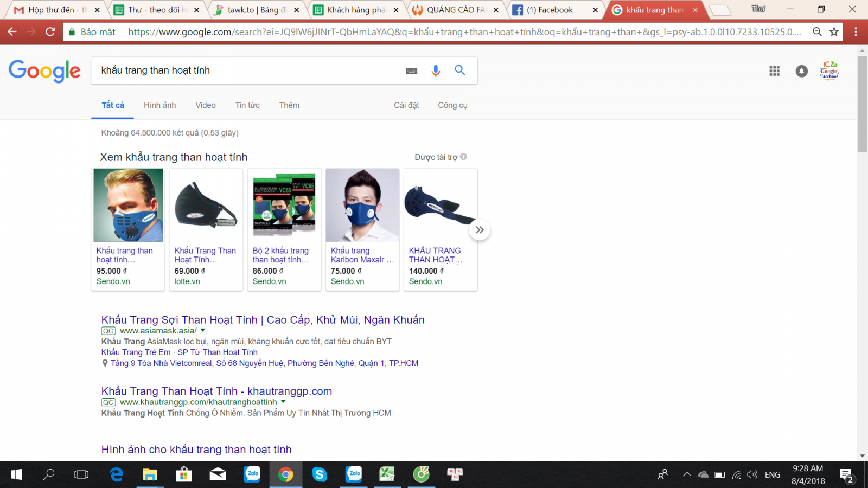Open Action Center notifications

[x=847, y=475]
